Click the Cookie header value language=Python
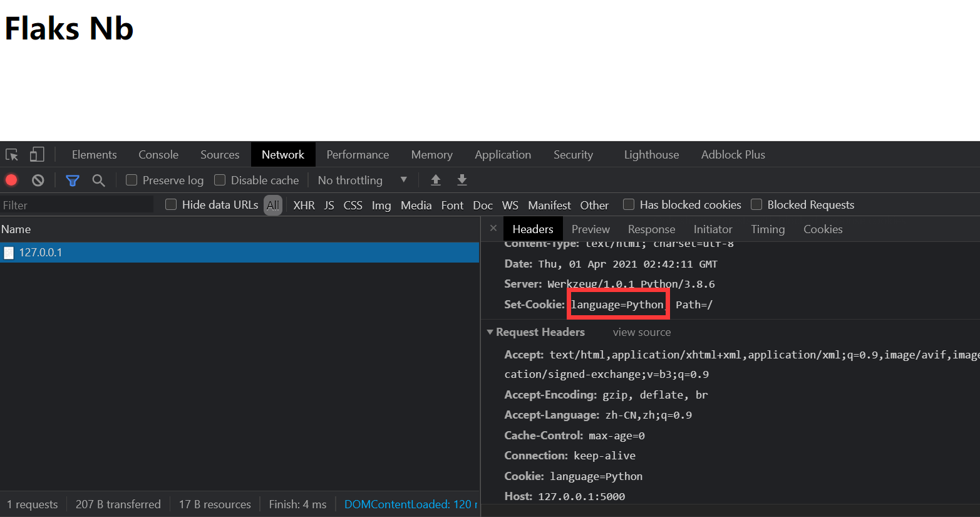 tap(596, 476)
